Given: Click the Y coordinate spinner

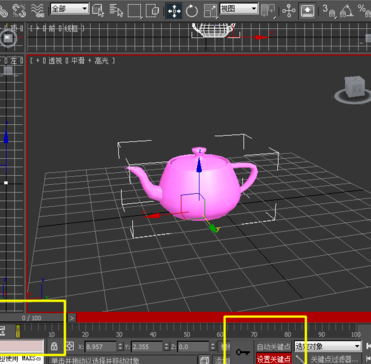Looking at the screenshot, I should tap(165, 347).
